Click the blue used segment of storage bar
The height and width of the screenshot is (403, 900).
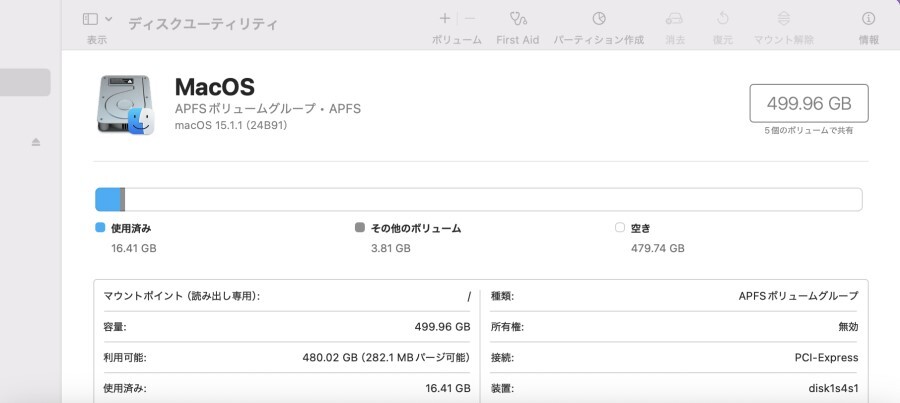pyautogui.click(x=108, y=199)
